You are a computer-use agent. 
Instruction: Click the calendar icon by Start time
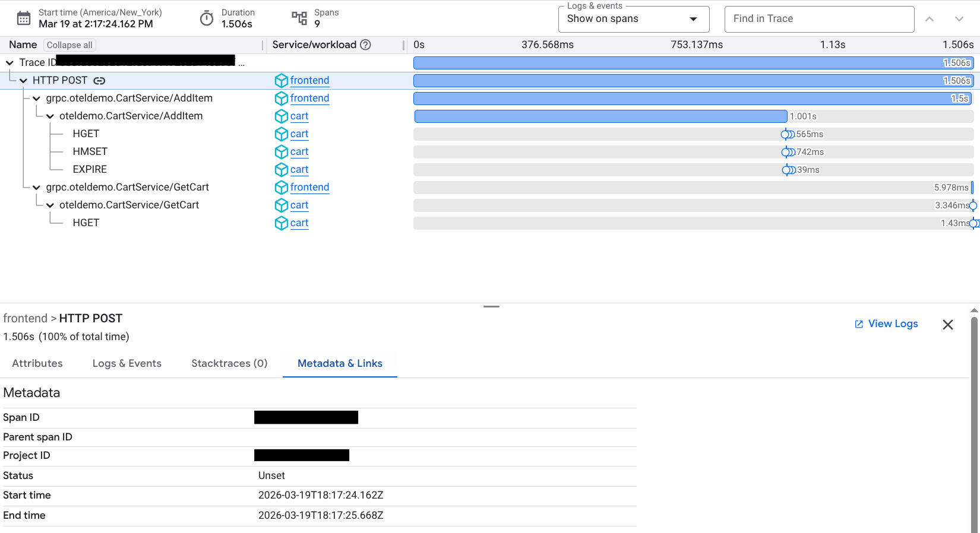coord(24,18)
